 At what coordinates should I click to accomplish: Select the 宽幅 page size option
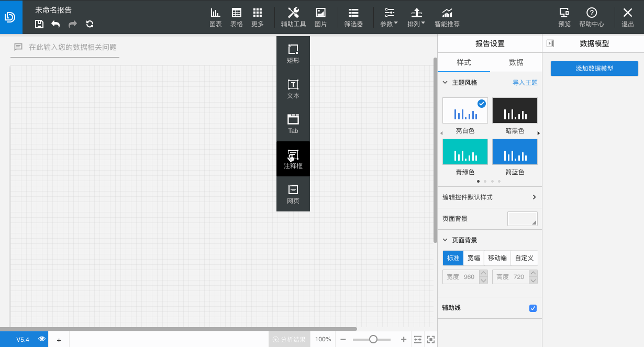(x=474, y=258)
